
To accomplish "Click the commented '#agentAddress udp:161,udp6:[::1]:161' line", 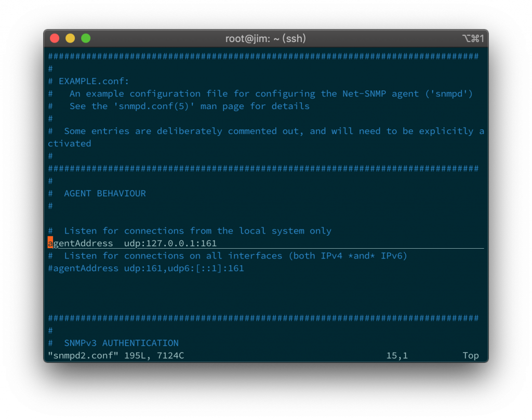I will 146,268.
